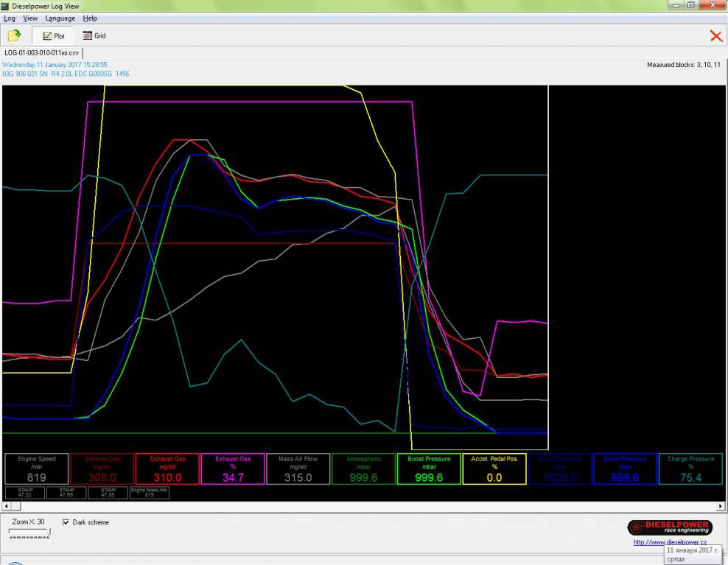This screenshot has width=728, height=565.
Task: Close the log with red X icon
Action: coord(715,36)
